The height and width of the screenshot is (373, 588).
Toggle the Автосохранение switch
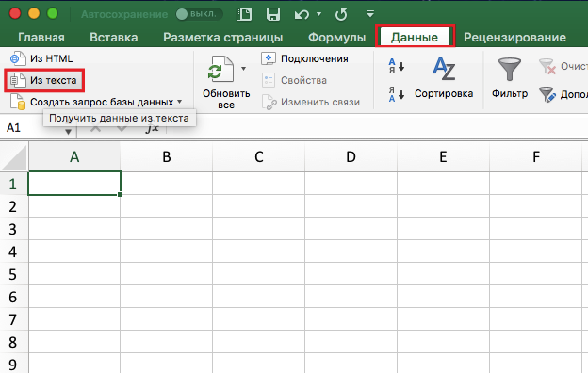click(x=199, y=14)
